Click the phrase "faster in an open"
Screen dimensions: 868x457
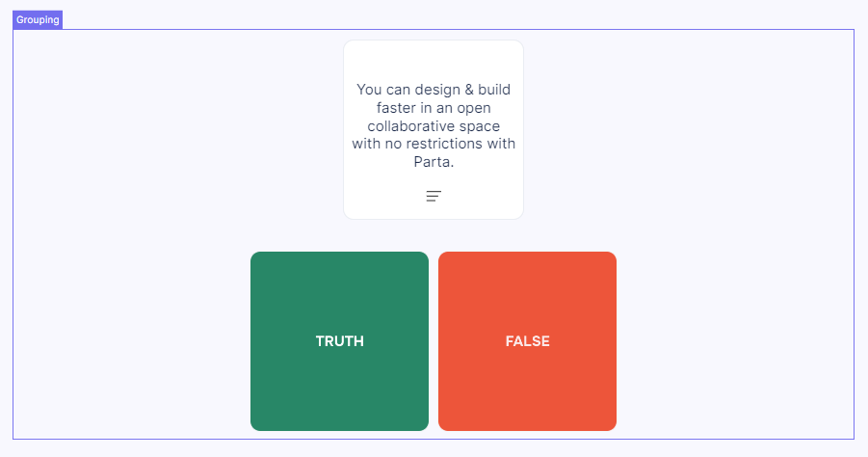pos(434,108)
